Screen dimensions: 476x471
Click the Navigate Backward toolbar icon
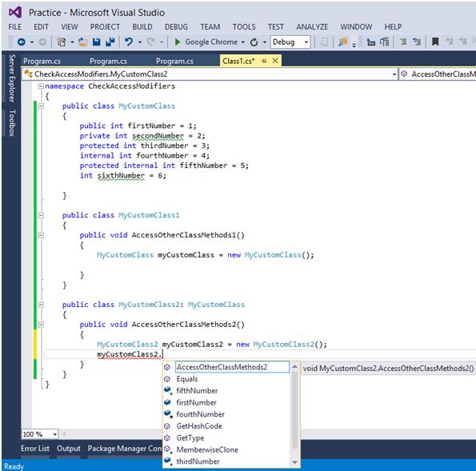(x=22, y=42)
